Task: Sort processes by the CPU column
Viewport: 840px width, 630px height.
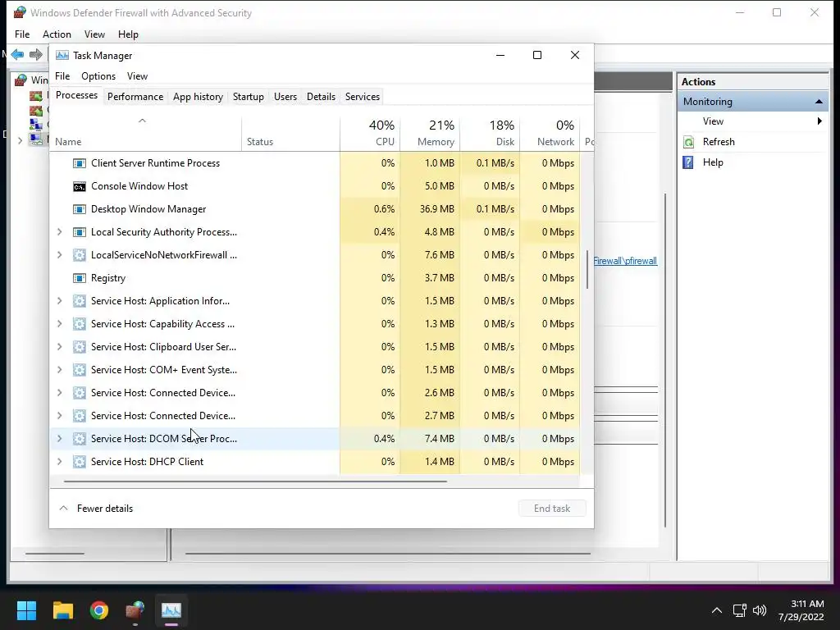Action: [370, 133]
